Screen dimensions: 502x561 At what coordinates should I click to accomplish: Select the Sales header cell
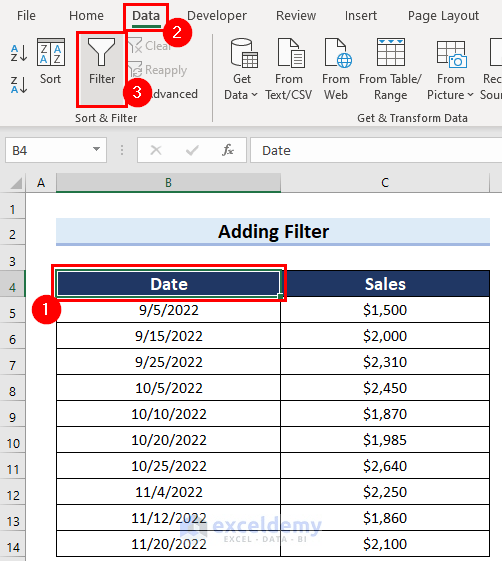(385, 284)
